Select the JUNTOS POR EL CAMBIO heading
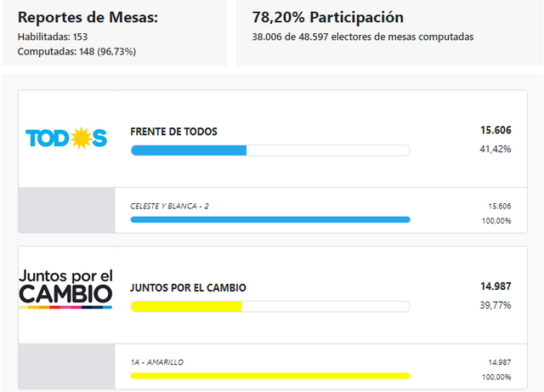 coord(188,288)
